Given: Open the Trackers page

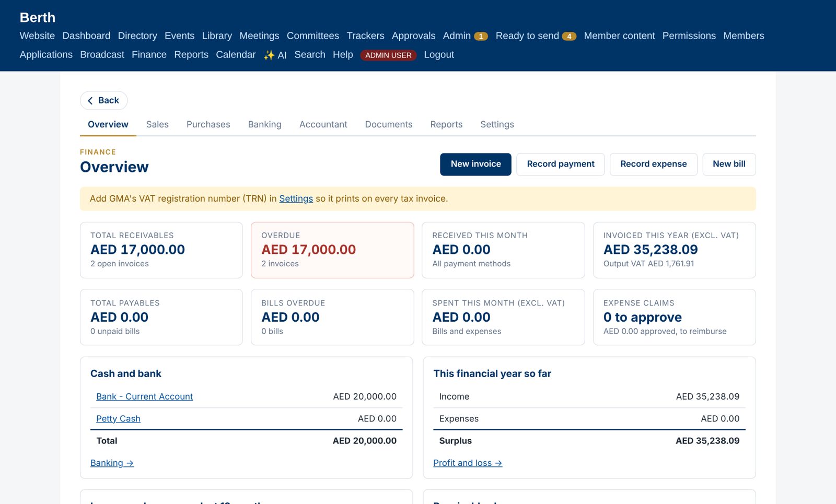Looking at the screenshot, I should coord(366,36).
